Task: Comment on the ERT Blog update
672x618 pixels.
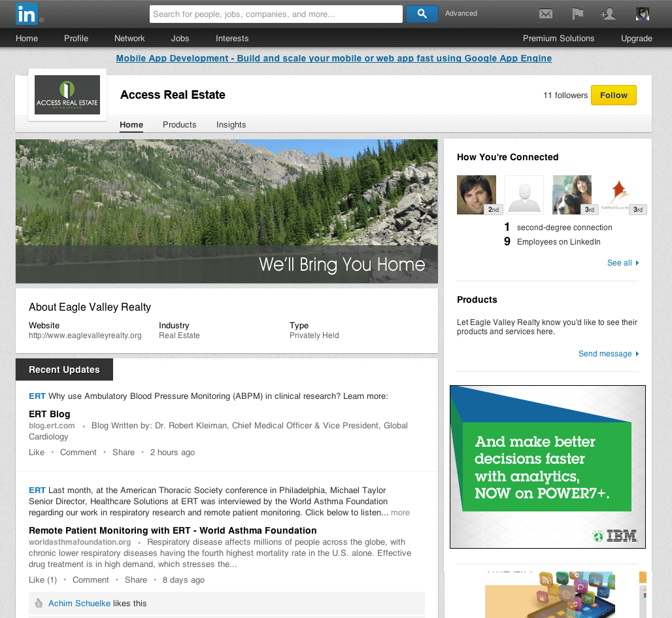Action: pyautogui.click(x=78, y=452)
